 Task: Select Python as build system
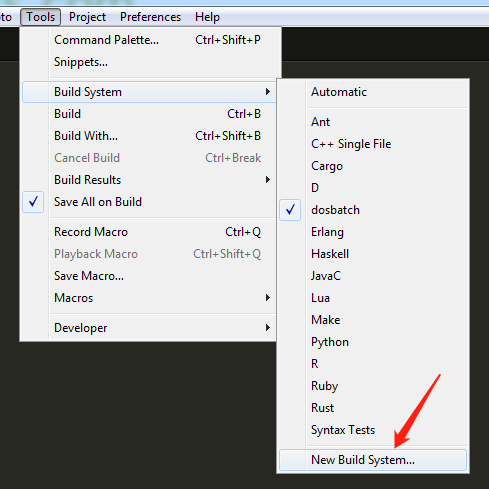click(373, 342)
